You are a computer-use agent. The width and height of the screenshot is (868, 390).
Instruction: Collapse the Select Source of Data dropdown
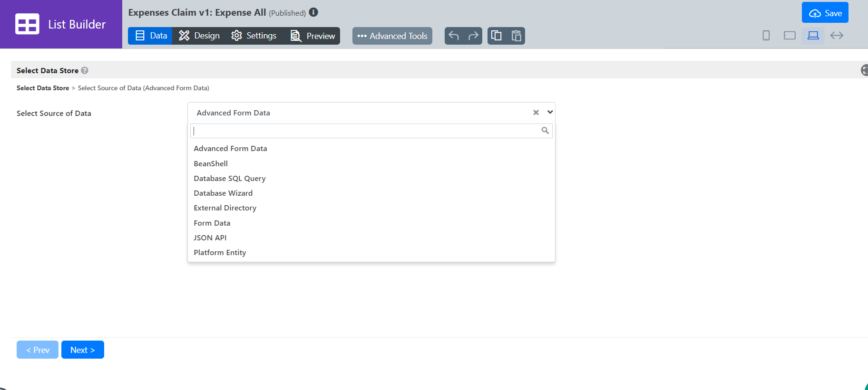(x=550, y=113)
